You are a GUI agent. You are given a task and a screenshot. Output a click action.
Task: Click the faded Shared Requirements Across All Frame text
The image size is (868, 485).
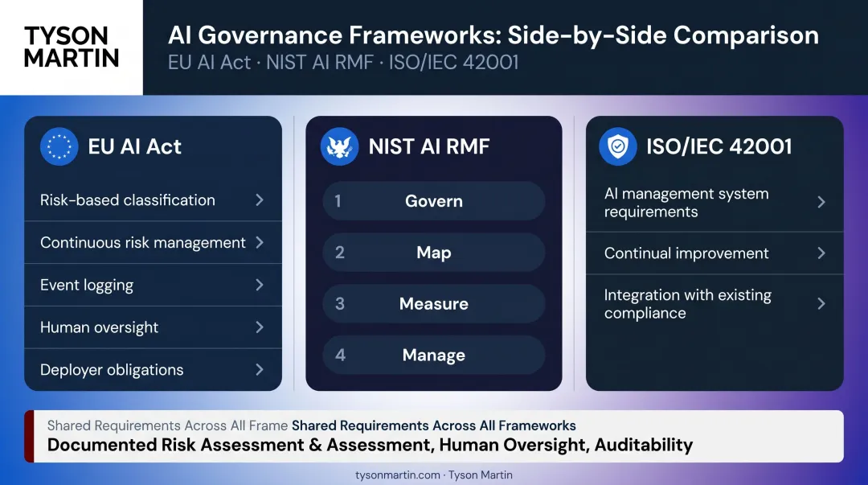pyautogui.click(x=167, y=425)
